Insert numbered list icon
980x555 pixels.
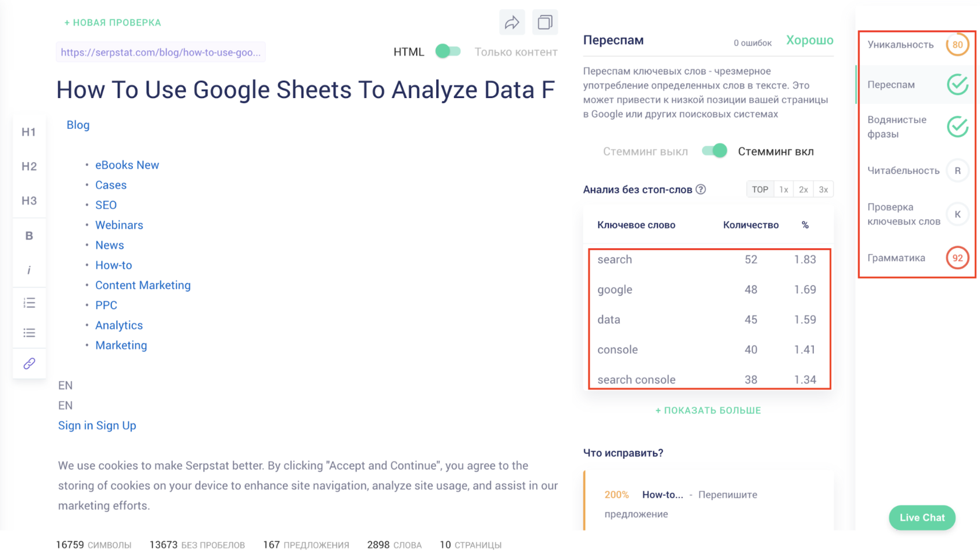[x=29, y=303]
